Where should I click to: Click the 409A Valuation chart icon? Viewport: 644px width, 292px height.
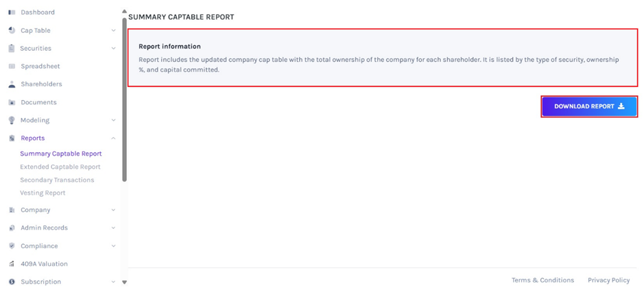click(x=12, y=264)
